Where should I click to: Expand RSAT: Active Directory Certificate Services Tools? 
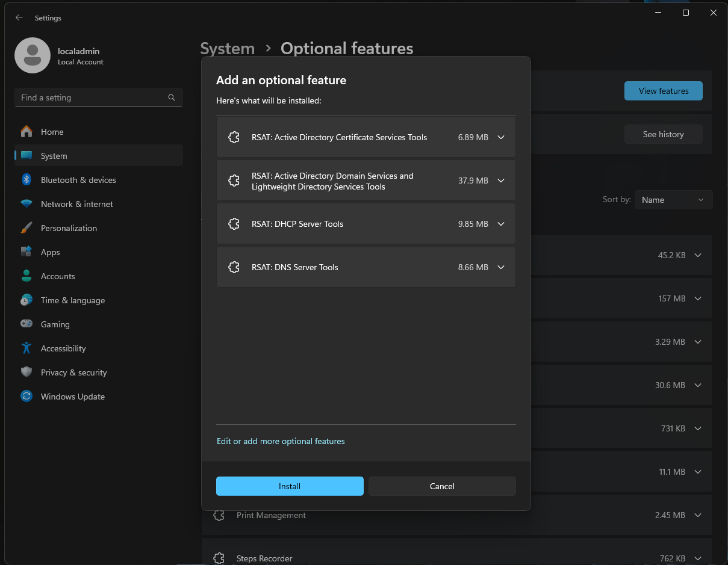coord(500,137)
